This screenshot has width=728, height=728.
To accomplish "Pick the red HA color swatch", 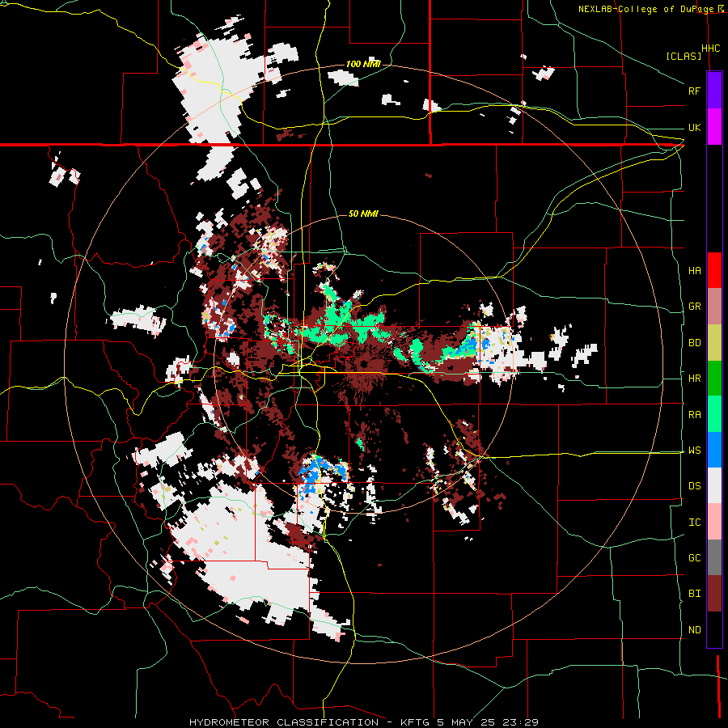I will tap(714, 270).
